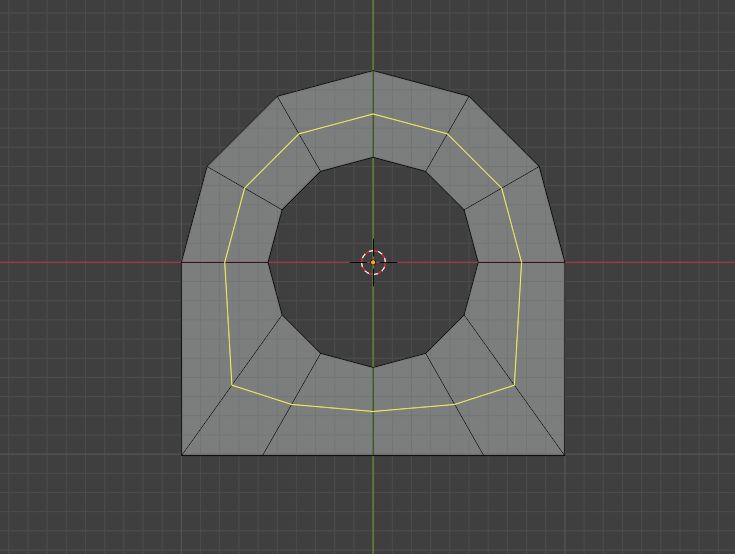
Task: Pick the outer left vertex on the red axis
Action: click(181, 262)
